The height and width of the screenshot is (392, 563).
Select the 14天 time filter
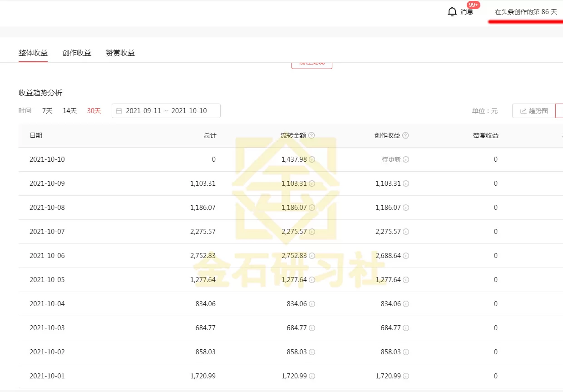click(x=69, y=110)
